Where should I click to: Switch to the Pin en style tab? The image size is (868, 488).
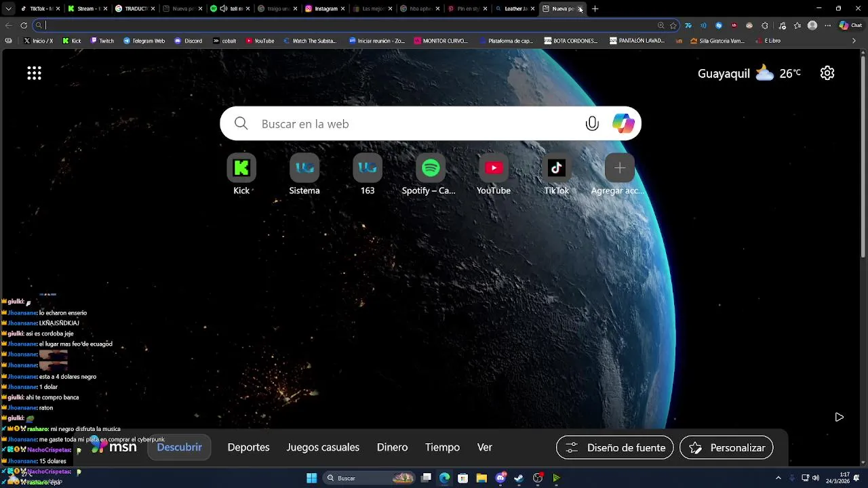coord(468,9)
